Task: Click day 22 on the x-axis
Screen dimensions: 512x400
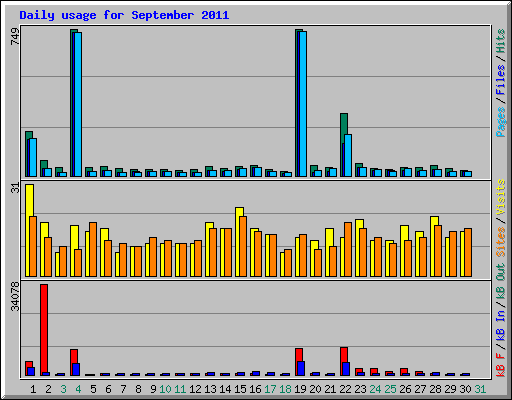Action: click(x=345, y=389)
